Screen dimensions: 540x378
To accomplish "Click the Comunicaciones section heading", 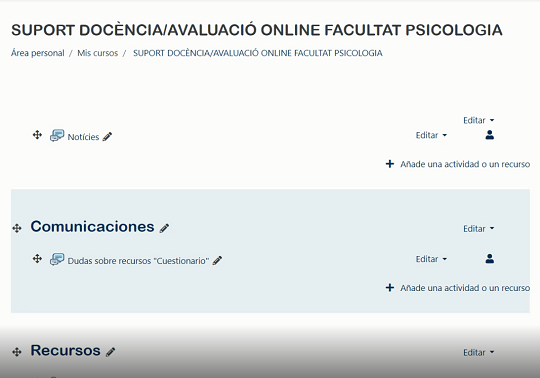I will (92, 227).
